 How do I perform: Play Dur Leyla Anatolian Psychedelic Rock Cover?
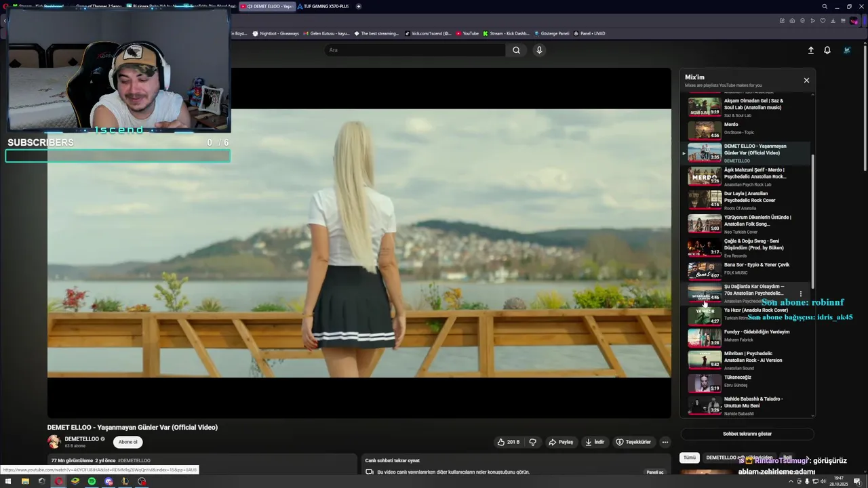[746, 200]
